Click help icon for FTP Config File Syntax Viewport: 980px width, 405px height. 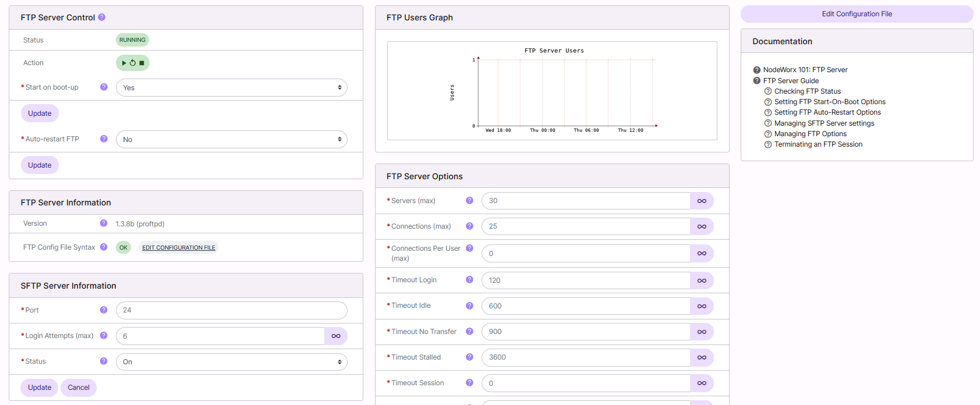click(x=104, y=247)
